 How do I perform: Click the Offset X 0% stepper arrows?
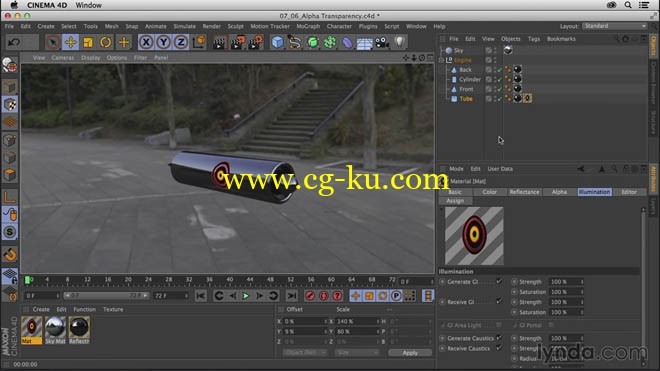coord(325,321)
